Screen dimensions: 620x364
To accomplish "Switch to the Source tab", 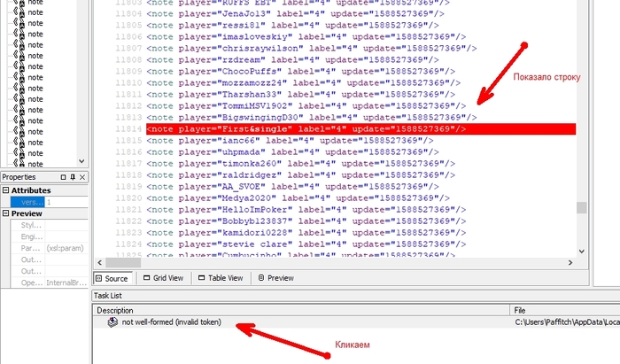I will (112, 278).
